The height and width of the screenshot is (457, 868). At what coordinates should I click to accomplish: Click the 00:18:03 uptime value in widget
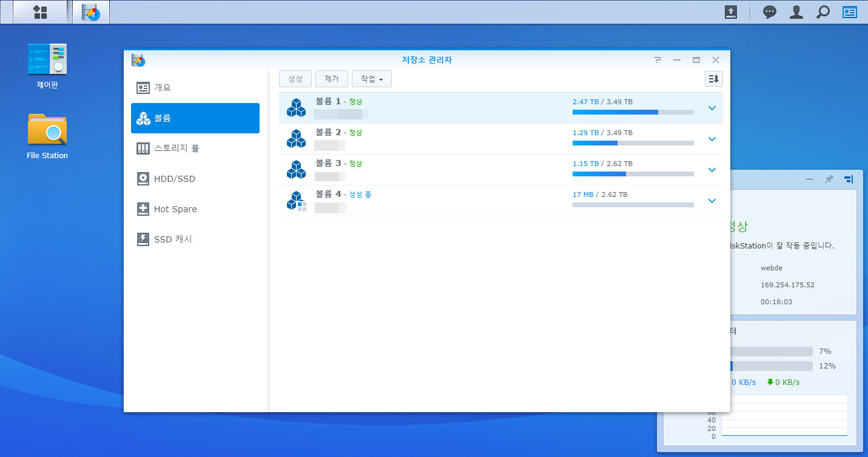[776, 302]
